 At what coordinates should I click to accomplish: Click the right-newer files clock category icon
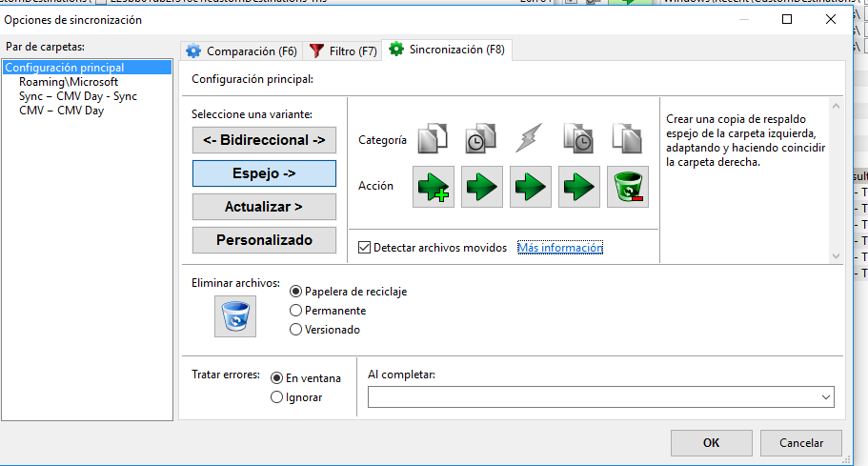(578, 138)
